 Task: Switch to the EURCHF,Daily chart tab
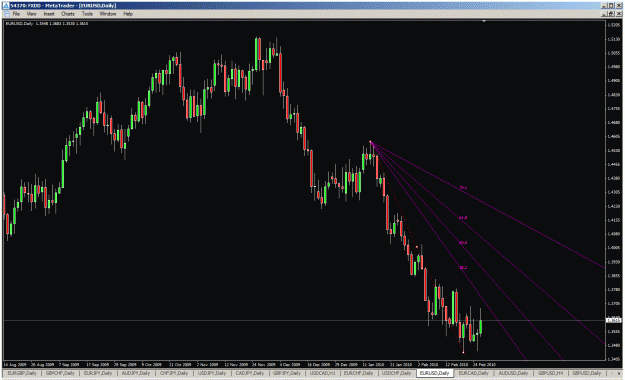click(358, 373)
